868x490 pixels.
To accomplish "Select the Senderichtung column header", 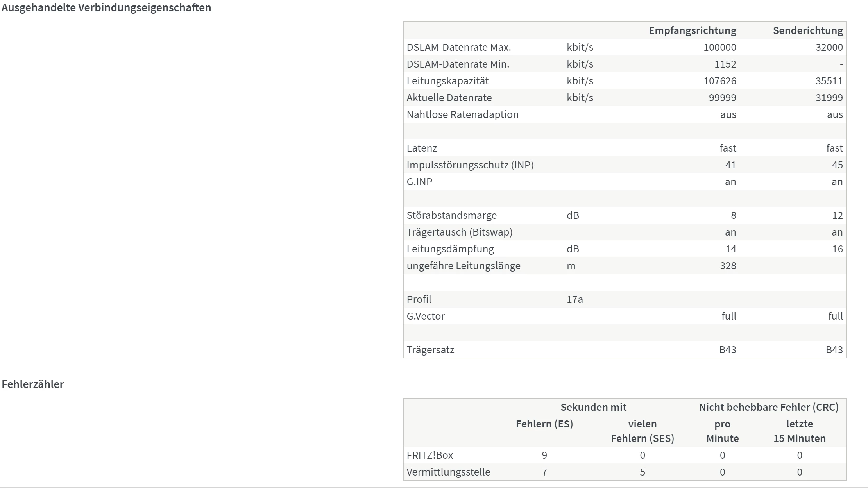I will [x=807, y=30].
